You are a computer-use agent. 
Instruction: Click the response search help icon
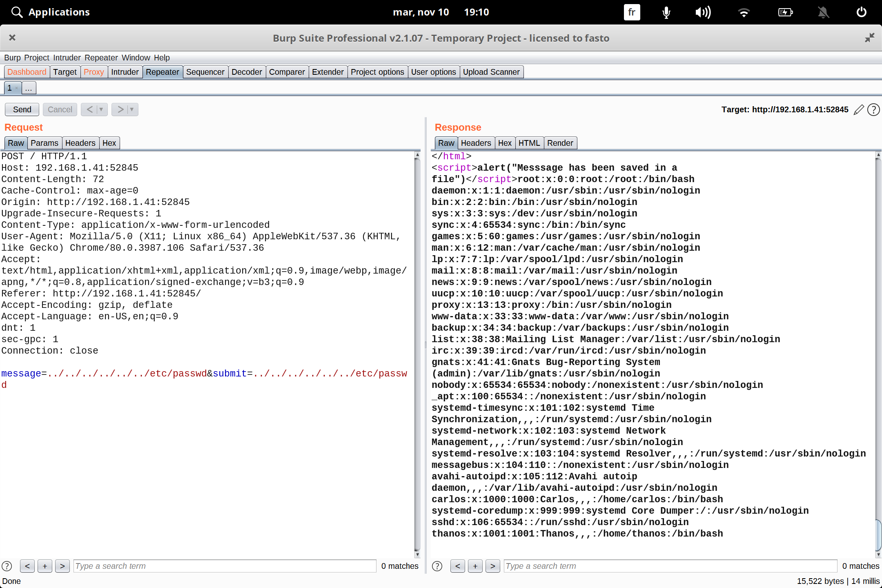pos(437,566)
